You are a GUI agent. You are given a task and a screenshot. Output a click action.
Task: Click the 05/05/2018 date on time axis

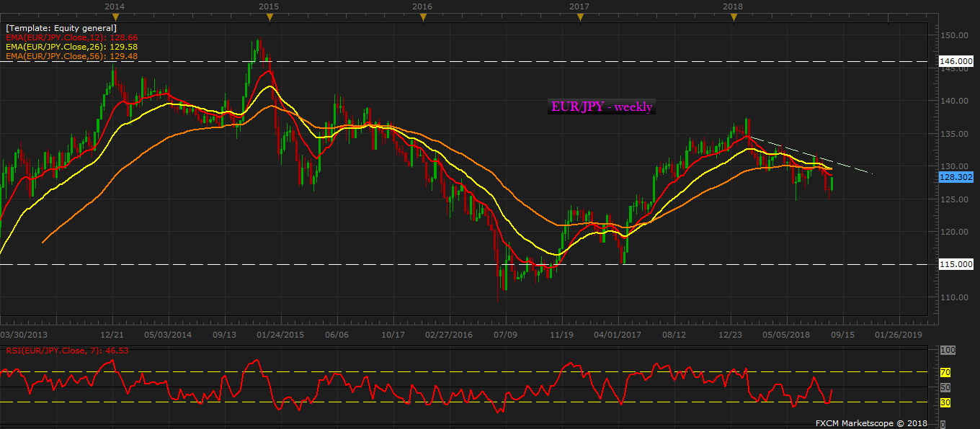[x=786, y=335]
